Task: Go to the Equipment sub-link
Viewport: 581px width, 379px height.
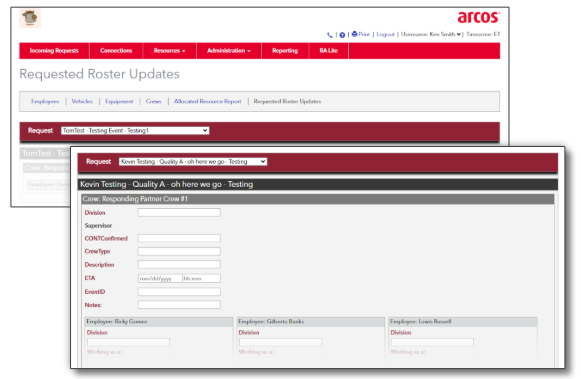Action: click(119, 101)
